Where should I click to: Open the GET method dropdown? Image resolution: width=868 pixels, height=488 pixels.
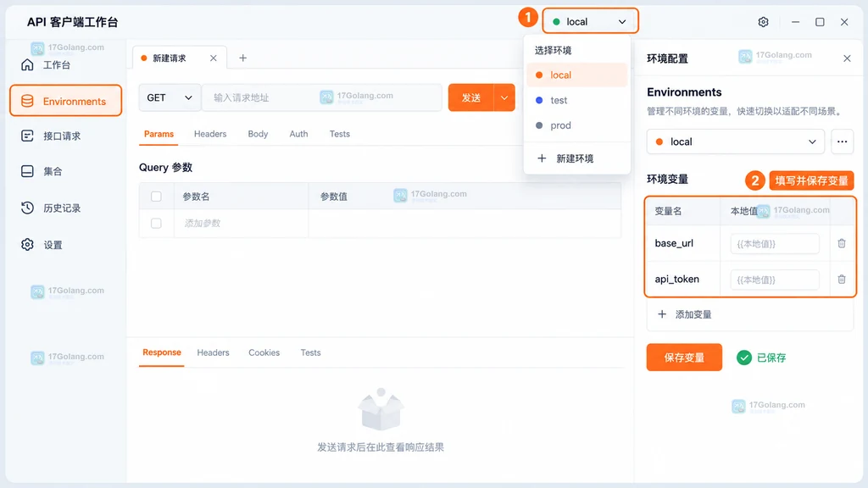(170, 97)
